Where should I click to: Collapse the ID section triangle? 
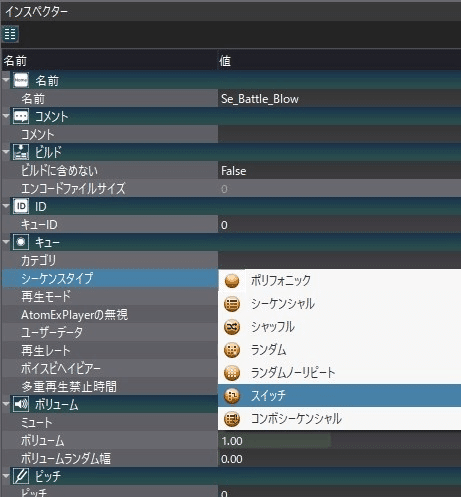click(x=6, y=206)
